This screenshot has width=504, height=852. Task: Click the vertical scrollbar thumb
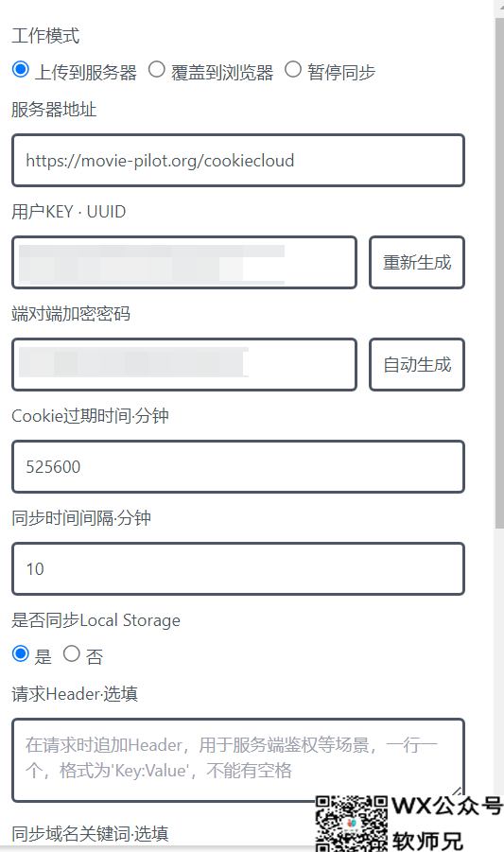499,271
